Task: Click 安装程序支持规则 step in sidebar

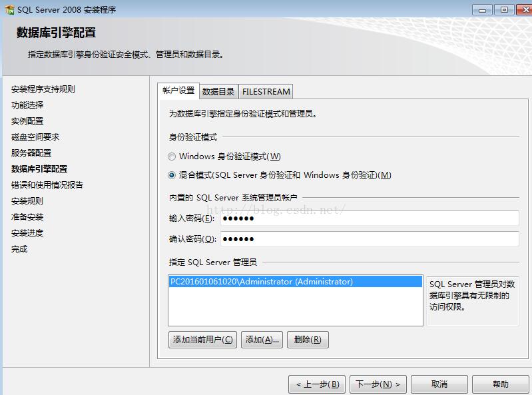Action: coord(43,89)
